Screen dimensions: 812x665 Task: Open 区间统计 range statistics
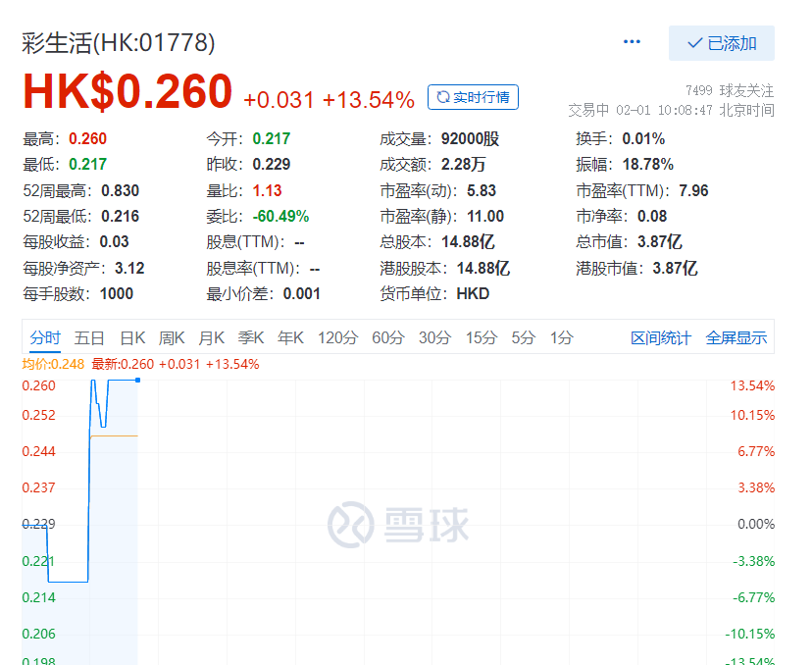(x=661, y=337)
